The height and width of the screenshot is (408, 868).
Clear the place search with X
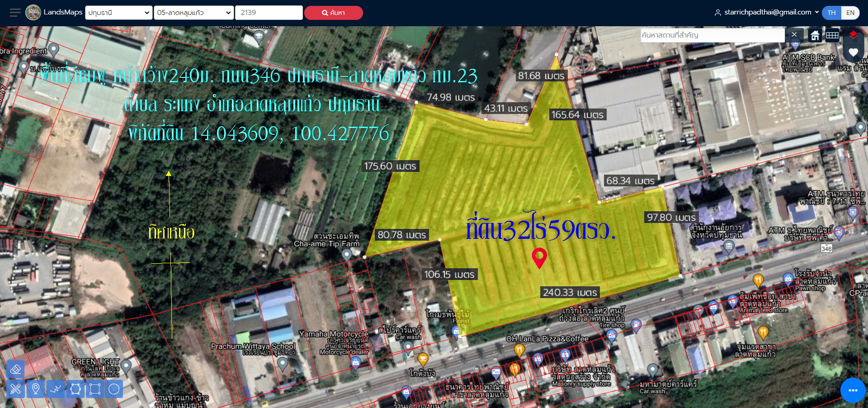[794, 35]
